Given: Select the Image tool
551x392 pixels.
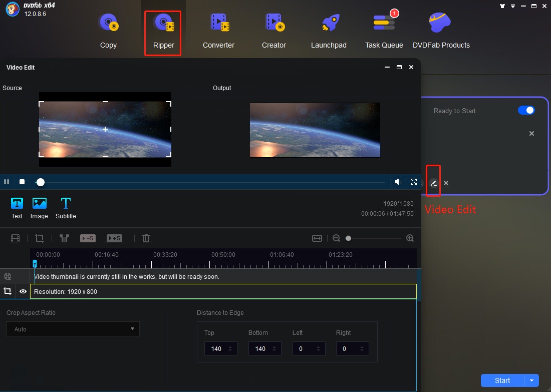Looking at the screenshot, I should pyautogui.click(x=39, y=207).
